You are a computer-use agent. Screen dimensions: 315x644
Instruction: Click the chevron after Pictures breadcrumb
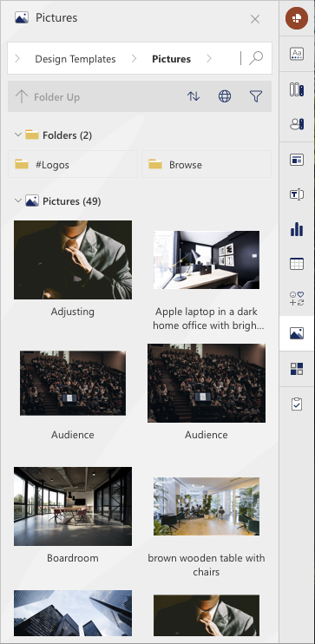(x=209, y=59)
